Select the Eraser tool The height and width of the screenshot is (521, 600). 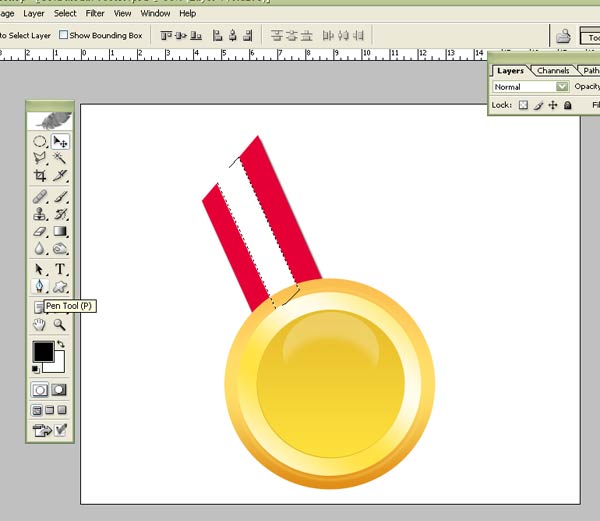39,231
